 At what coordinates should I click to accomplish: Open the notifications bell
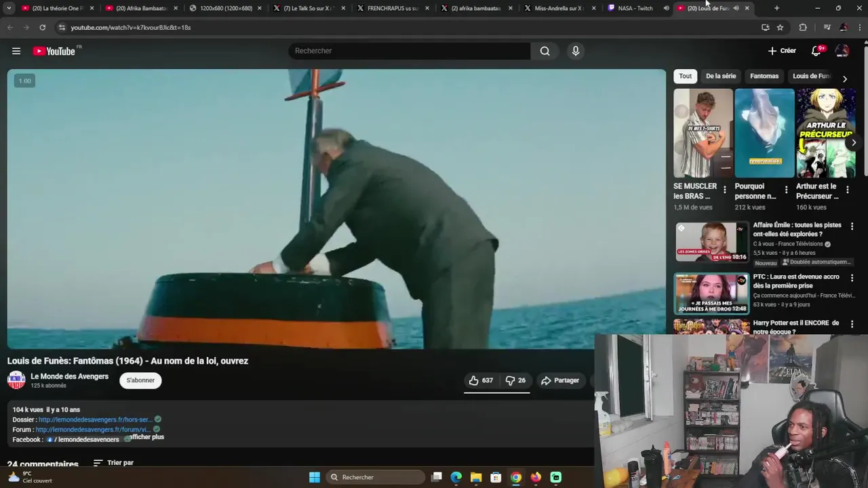click(x=816, y=51)
